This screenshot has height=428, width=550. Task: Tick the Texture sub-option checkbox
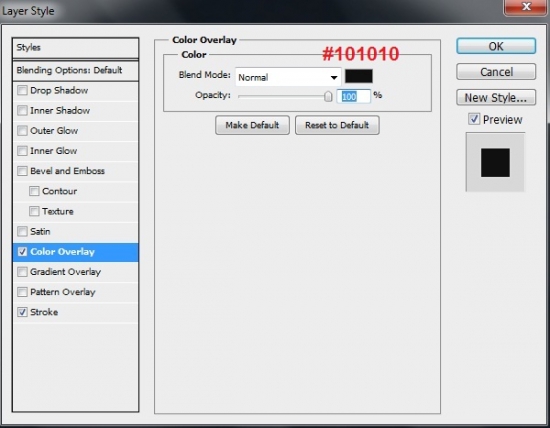(x=34, y=211)
